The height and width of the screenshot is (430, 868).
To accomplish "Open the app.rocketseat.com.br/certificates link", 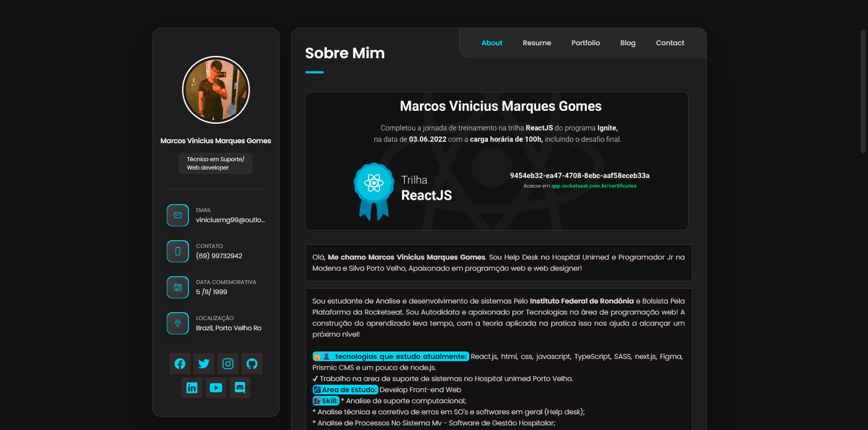I will [594, 186].
